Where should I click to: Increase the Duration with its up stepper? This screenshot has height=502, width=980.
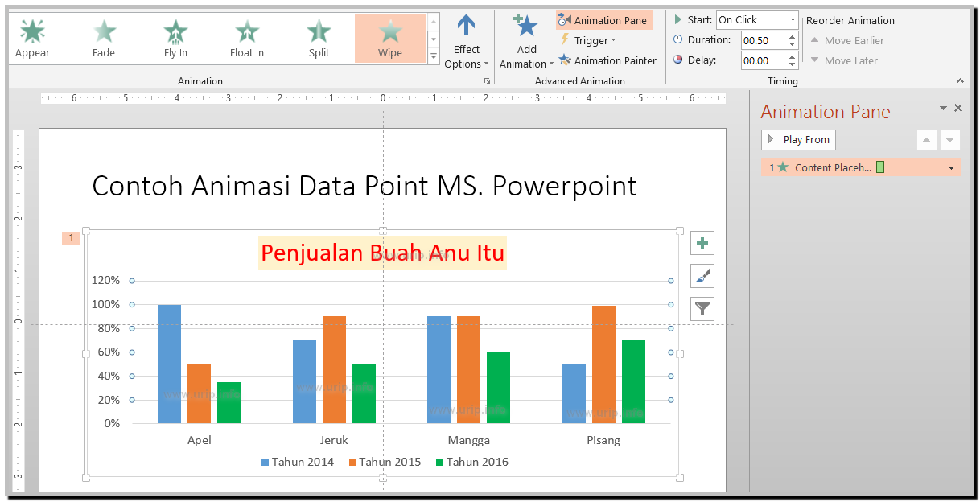[793, 35]
